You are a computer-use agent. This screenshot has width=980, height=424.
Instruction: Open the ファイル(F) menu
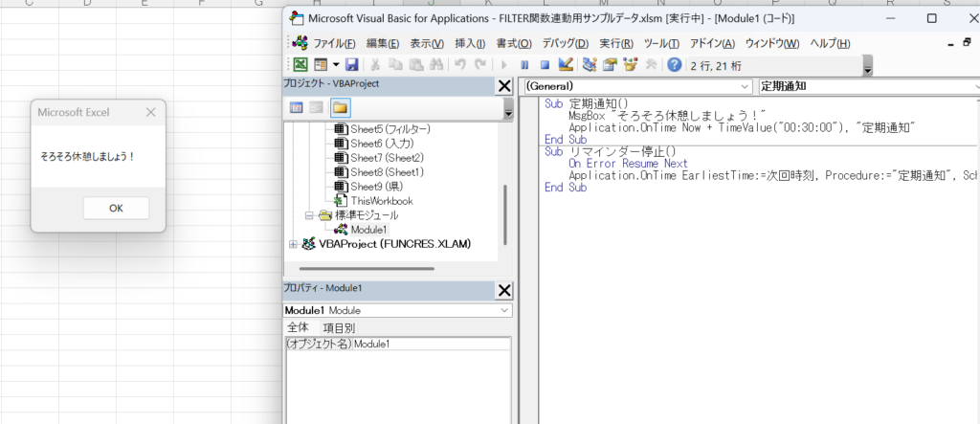[334, 44]
